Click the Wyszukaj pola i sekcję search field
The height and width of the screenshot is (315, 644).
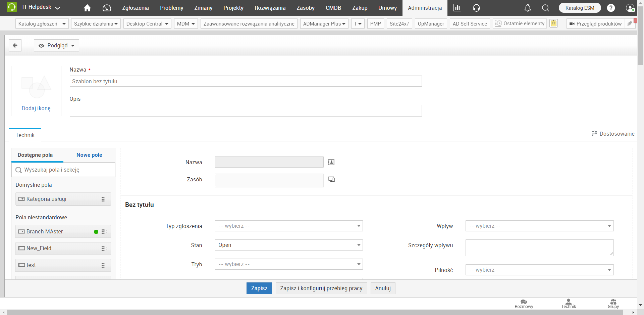[67, 170]
